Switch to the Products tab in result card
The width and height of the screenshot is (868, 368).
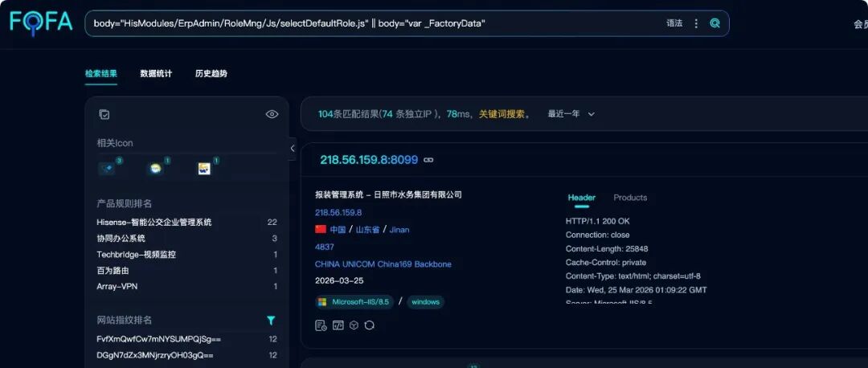click(630, 198)
